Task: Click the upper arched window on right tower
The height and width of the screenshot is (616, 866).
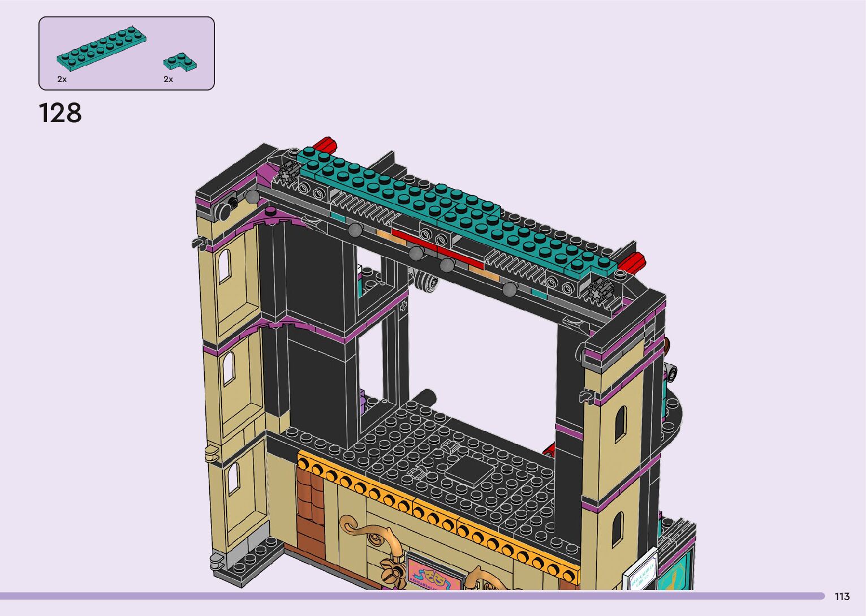Action: point(621,423)
